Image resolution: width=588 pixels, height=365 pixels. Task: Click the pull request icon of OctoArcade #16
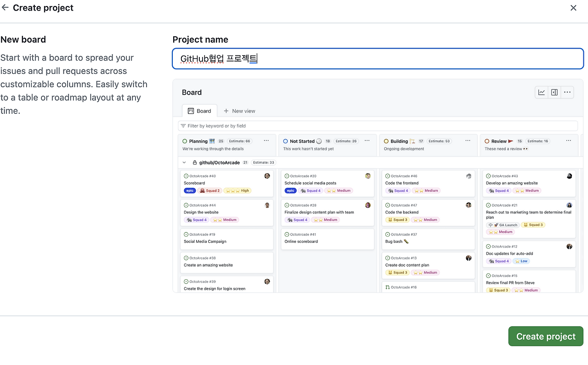(388, 287)
